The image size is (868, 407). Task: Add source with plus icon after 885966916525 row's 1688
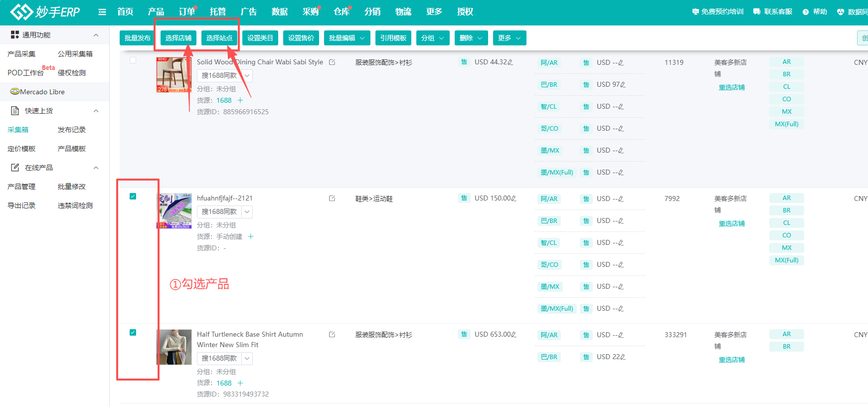(x=240, y=100)
